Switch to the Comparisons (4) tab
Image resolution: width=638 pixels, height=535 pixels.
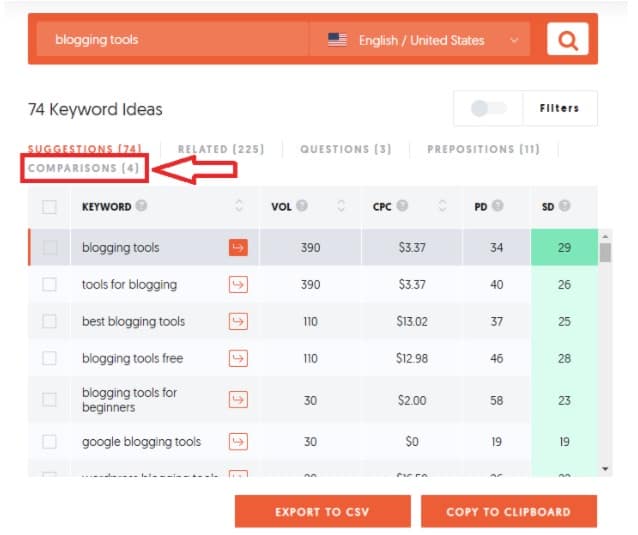83,168
